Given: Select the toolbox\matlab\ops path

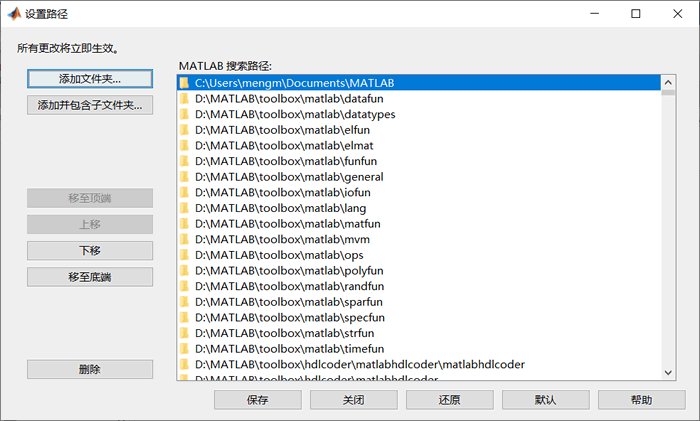Looking at the screenshot, I should (x=419, y=255).
